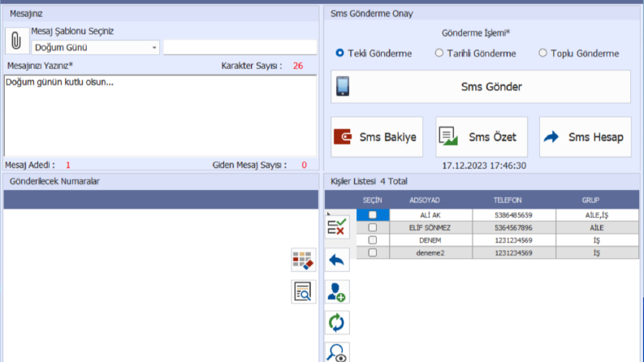Image resolution: width=644 pixels, height=362 pixels.
Task: Open Sms Bakiye balance
Action: (x=377, y=137)
